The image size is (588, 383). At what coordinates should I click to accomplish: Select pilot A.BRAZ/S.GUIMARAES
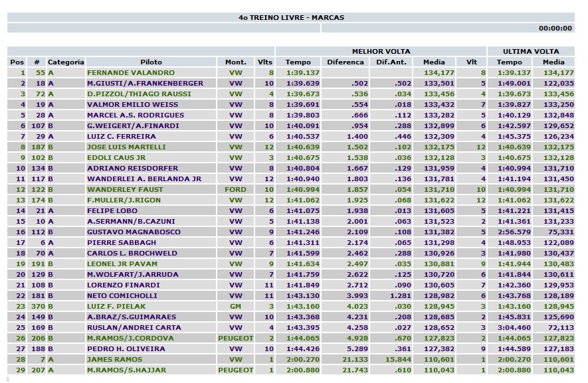pos(132,317)
